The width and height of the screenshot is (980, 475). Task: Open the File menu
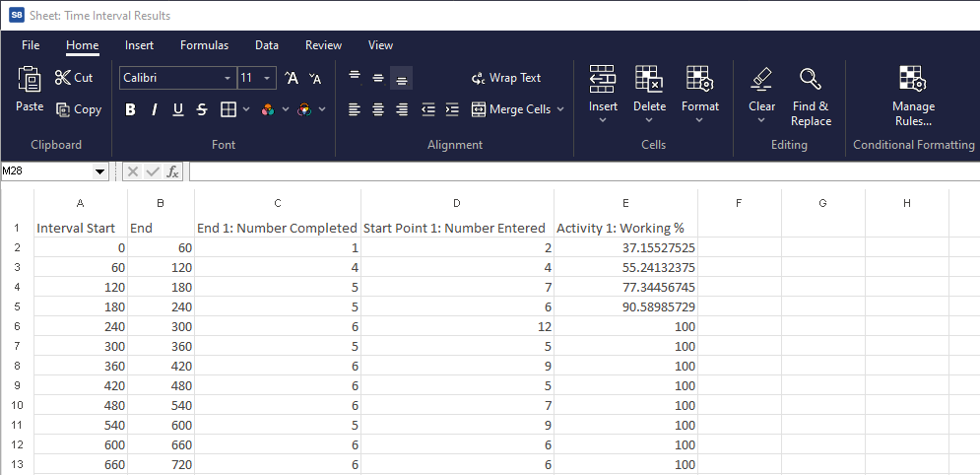coord(31,45)
